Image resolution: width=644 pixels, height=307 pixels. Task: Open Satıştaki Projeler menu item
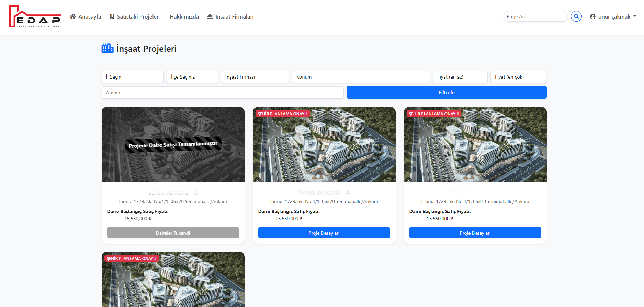pyautogui.click(x=137, y=16)
